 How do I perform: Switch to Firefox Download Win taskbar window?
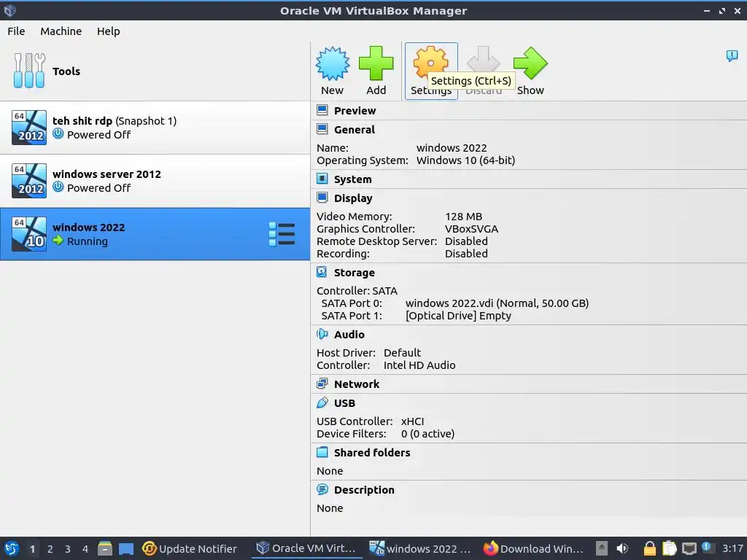533,548
